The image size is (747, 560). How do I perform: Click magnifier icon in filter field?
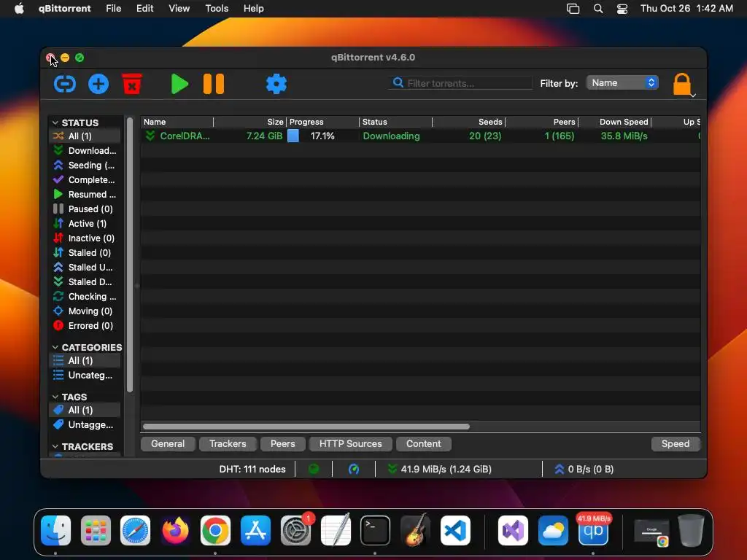click(398, 83)
